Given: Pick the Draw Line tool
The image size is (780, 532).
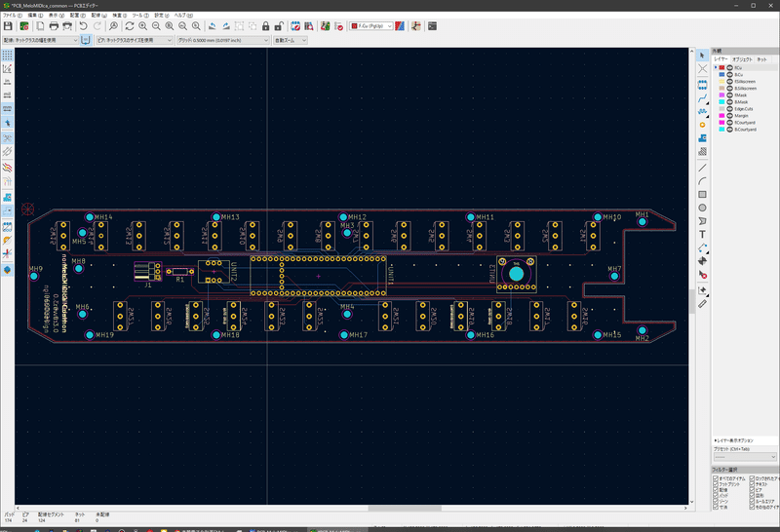Looking at the screenshot, I should point(702,168).
